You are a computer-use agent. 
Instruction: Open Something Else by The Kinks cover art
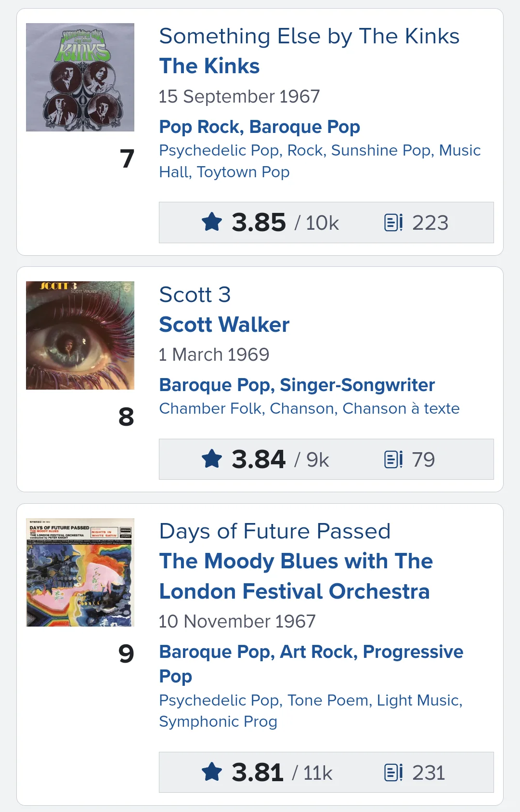coord(80,78)
